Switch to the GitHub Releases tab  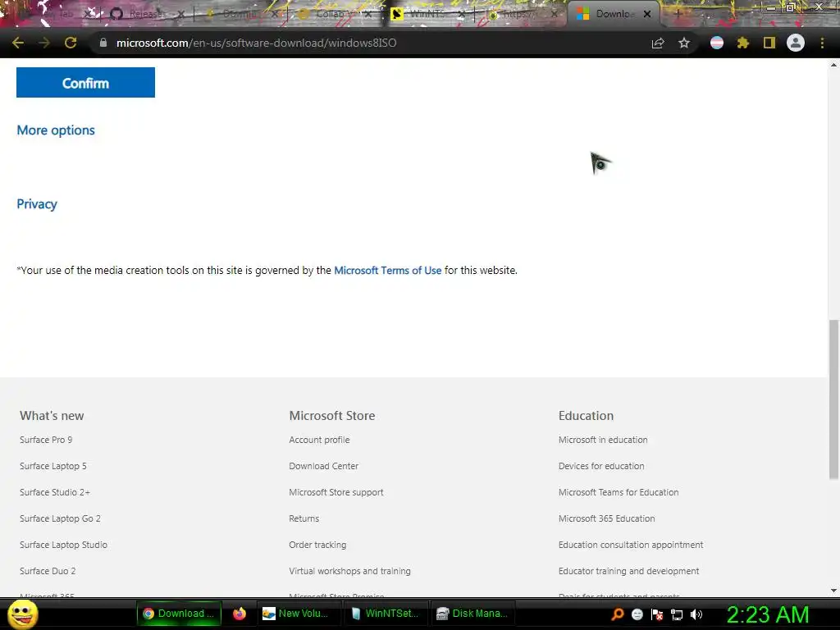[144, 14]
